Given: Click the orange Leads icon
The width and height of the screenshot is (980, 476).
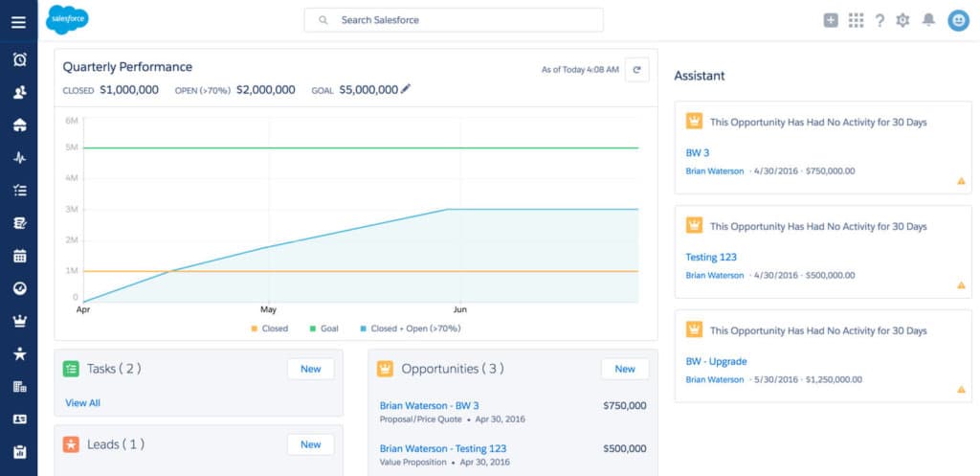Looking at the screenshot, I should (71, 444).
